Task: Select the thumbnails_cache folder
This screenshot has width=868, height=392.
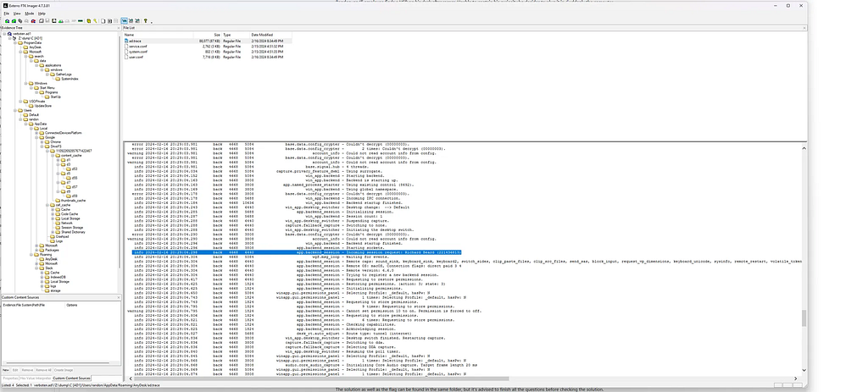Action: click(70, 201)
